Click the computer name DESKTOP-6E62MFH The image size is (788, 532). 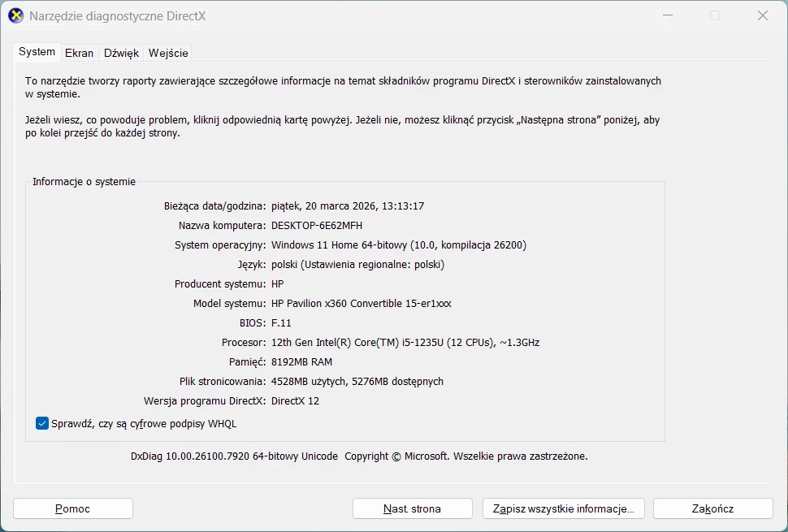317,225
